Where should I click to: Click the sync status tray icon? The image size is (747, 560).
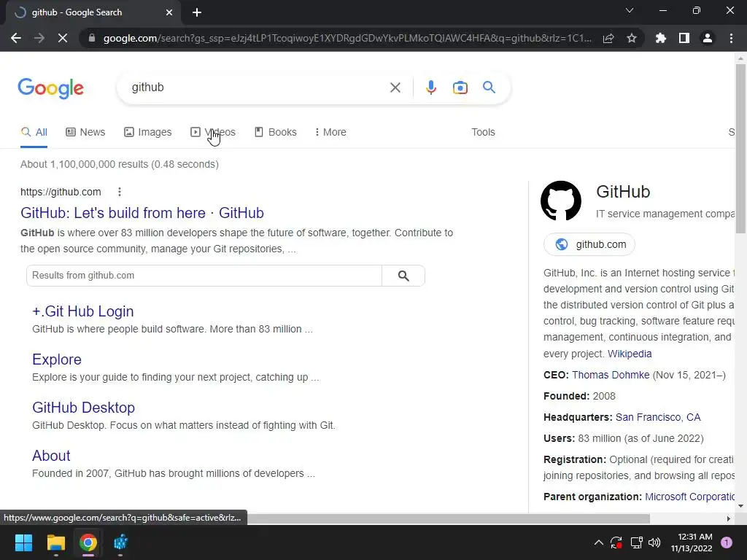click(x=616, y=542)
